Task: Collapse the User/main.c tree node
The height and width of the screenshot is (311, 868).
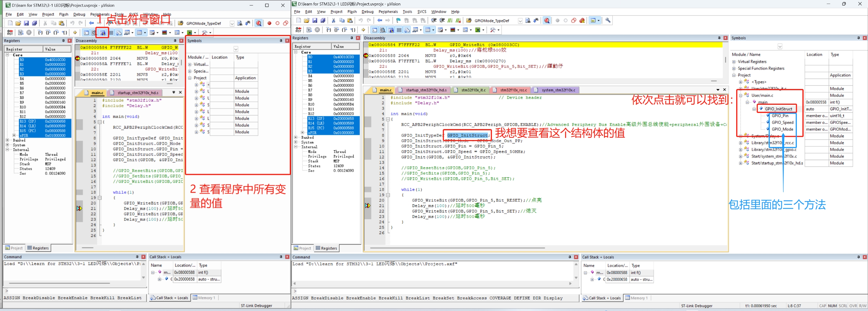Action: point(741,95)
